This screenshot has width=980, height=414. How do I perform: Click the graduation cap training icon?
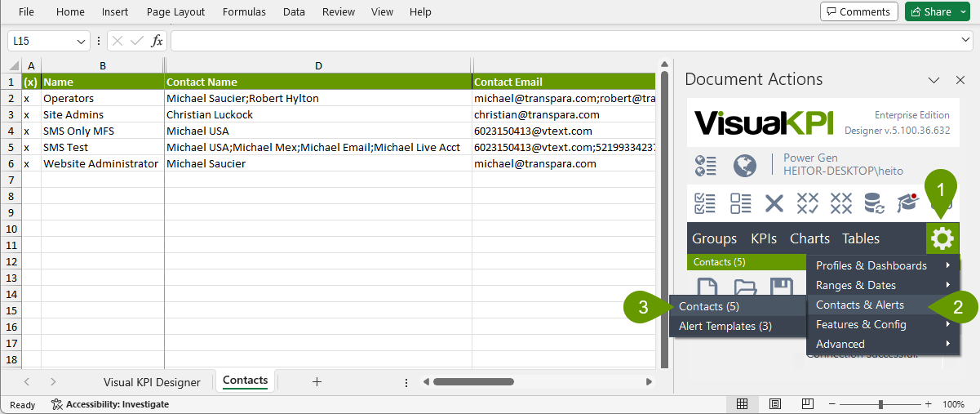coord(907,203)
